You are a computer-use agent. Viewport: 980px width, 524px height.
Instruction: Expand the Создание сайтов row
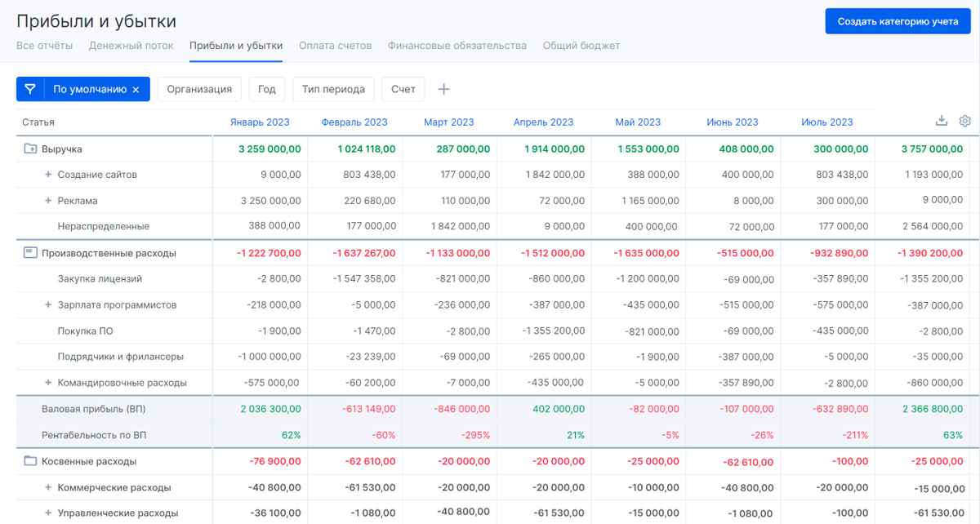click(48, 175)
